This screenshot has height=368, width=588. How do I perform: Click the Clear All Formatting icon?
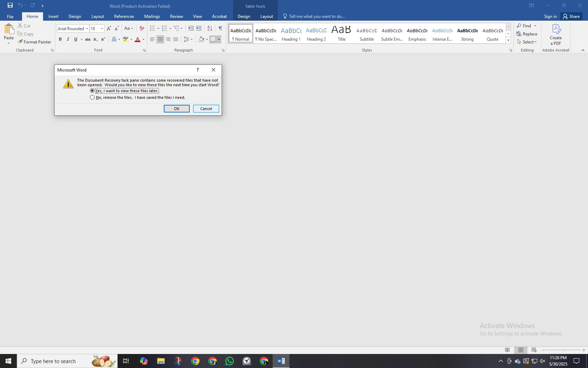point(142,28)
